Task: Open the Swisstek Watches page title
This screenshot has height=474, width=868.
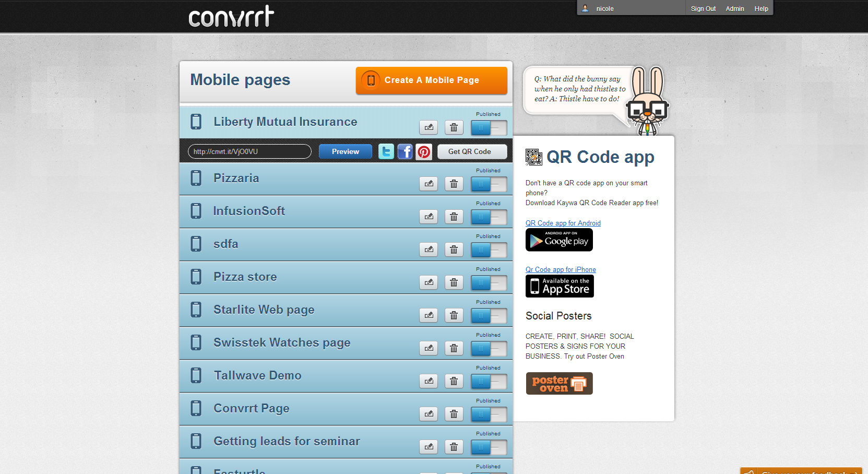Action: tap(282, 342)
